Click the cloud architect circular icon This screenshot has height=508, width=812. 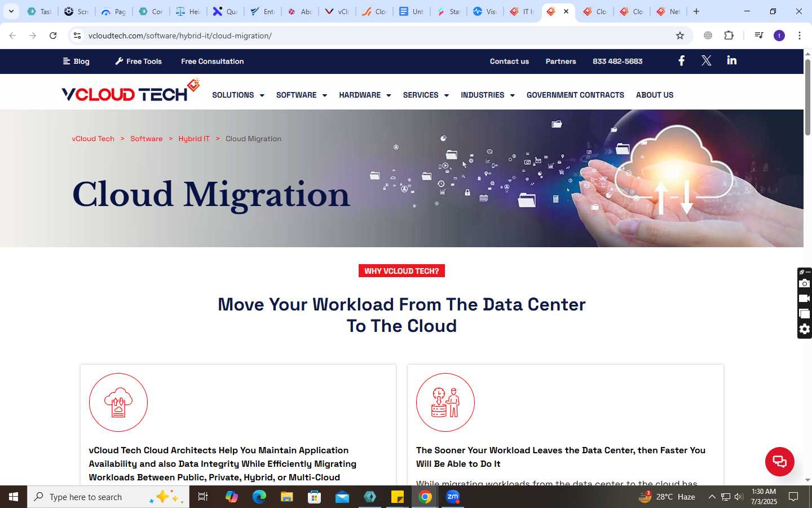[118, 402]
